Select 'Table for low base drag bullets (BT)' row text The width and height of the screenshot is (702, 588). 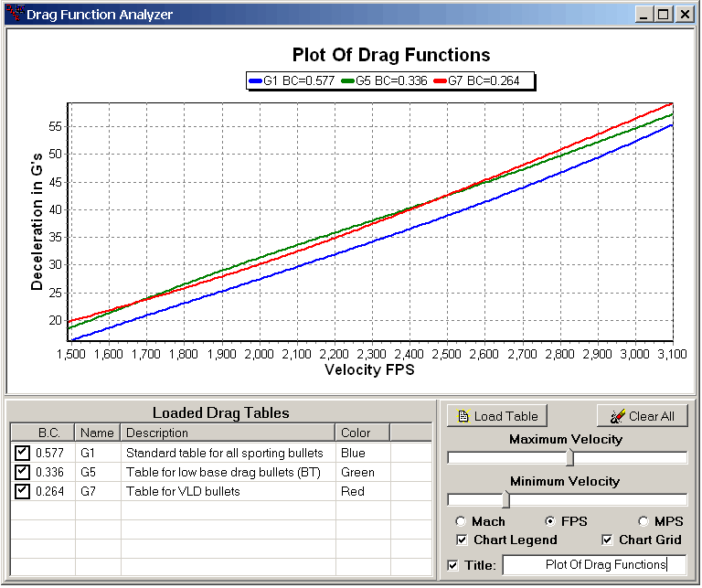click(x=223, y=472)
